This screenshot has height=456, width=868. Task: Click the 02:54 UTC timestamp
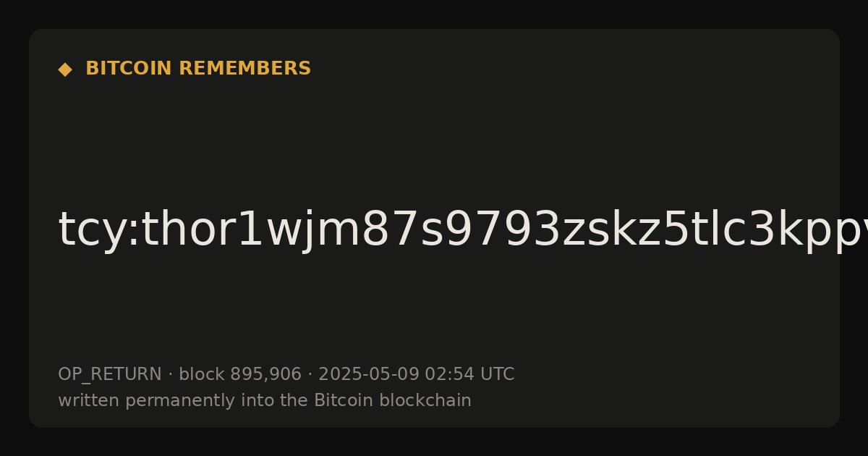click(469, 375)
